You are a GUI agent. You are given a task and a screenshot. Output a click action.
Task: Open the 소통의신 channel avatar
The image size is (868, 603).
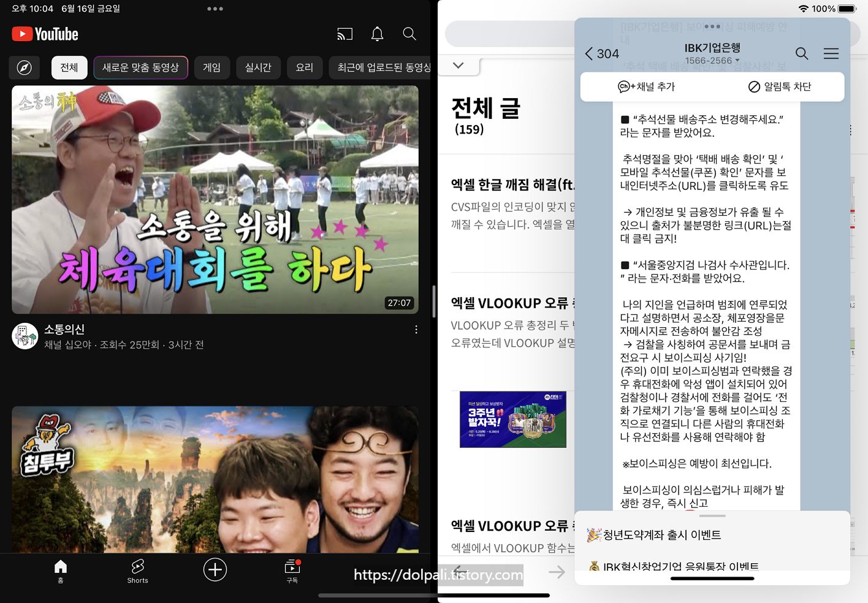tap(25, 336)
